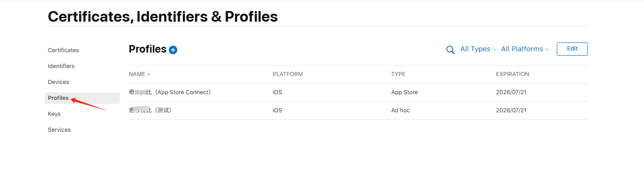Sort by the PLATFORM column header
Screen dimensions: 644x179
pos(288,74)
